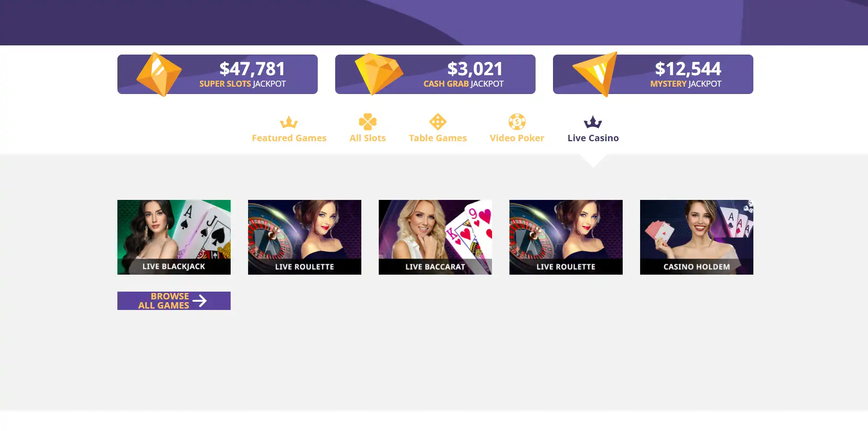Click the Table Games dice icon
Image resolution: width=868 pixels, height=431 pixels.
(438, 122)
